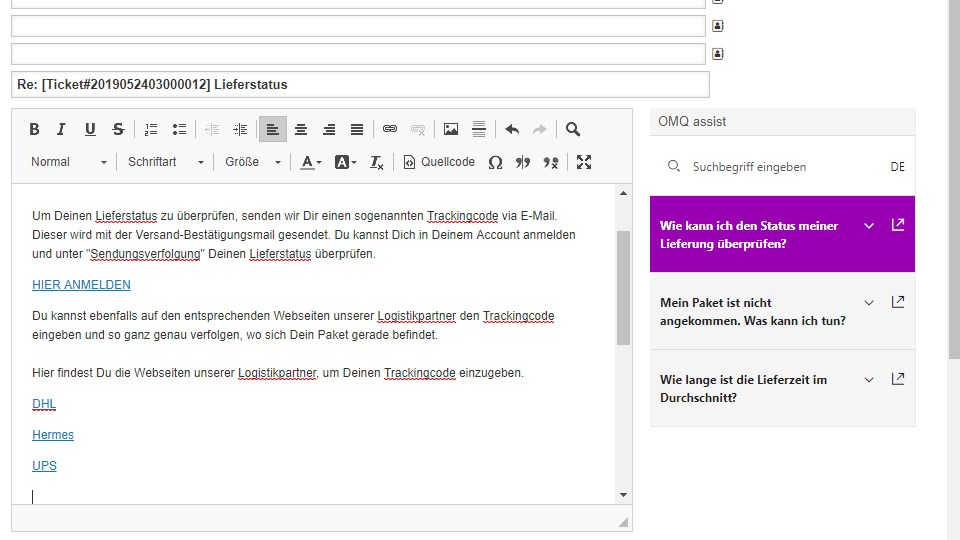Screen dimensions: 960x540
Task: Remove block quote formatting
Action: tap(551, 162)
